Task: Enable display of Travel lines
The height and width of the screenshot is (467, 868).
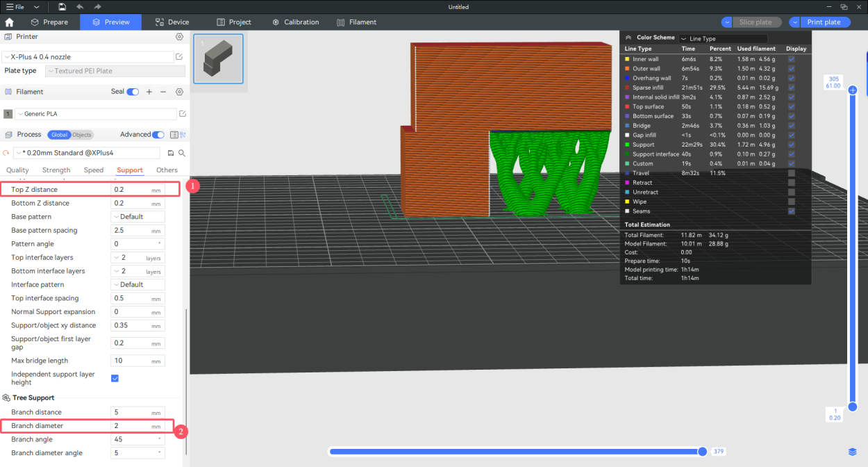Action: [x=792, y=173]
